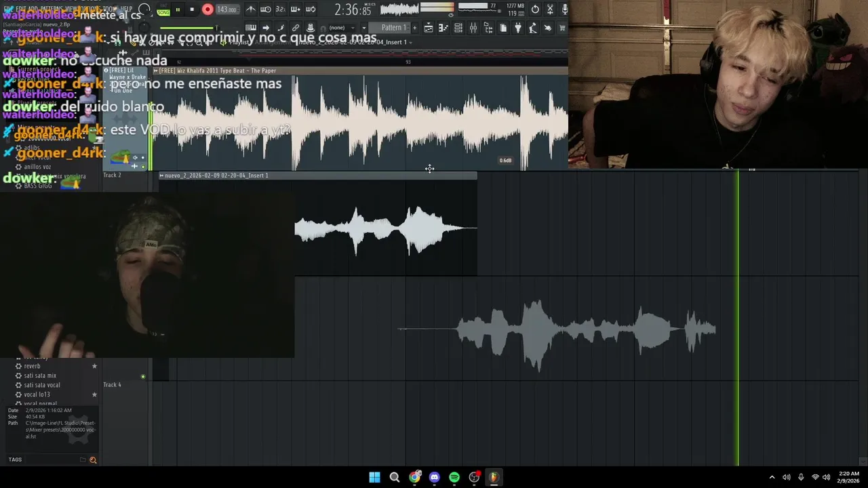Viewport: 868px width, 488px height.
Task: Toggle wait for input to start
Action: coord(266,9)
